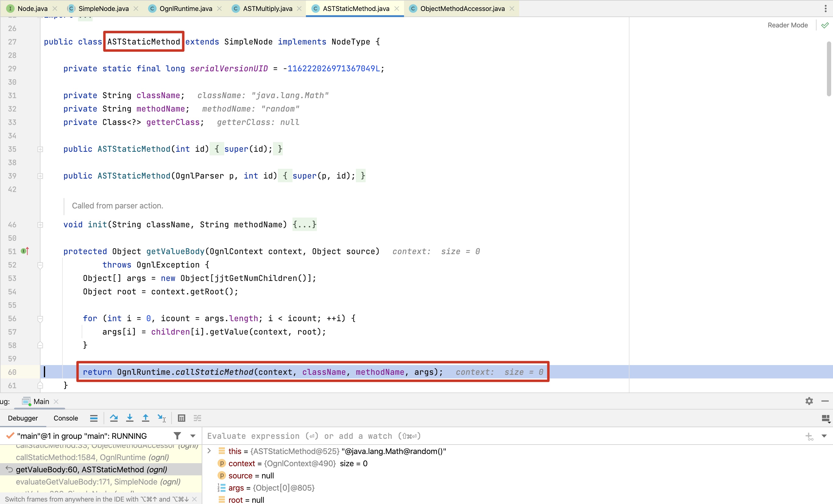This screenshot has width=833, height=504.
Task: Collapse getValueBody method fold at line 52
Action: coord(40,265)
